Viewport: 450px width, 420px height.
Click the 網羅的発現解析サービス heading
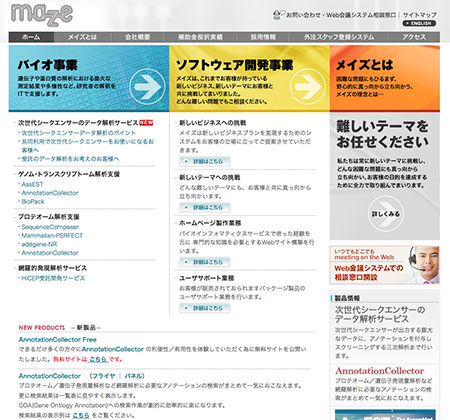[52, 268]
